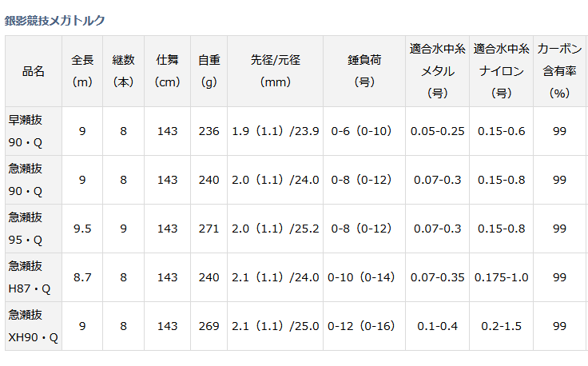Click the 0.175-1.0 nylon line cell

point(501,277)
